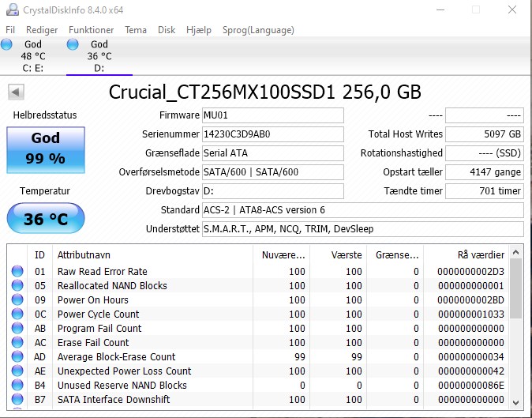Screen dimensions: 532x418
Task: Click the 36 °C temperature button
Action: pyautogui.click(x=46, y=218)
